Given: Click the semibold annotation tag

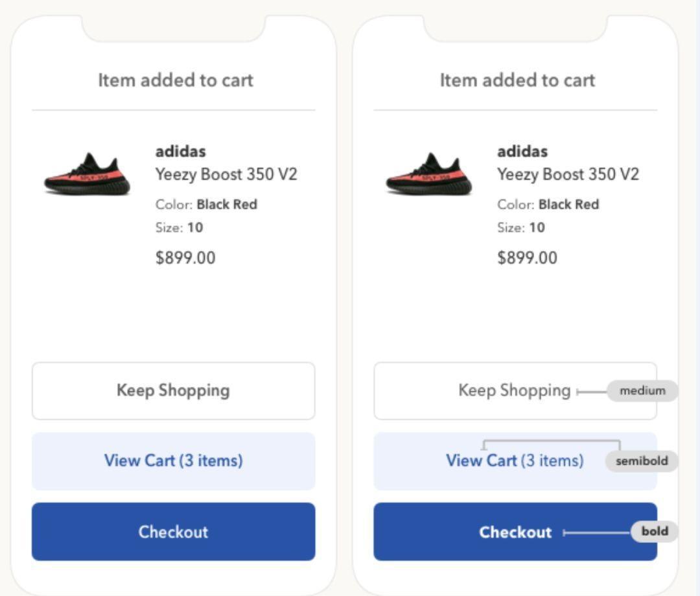Looking at the screenshot, I should pos(642,461).
